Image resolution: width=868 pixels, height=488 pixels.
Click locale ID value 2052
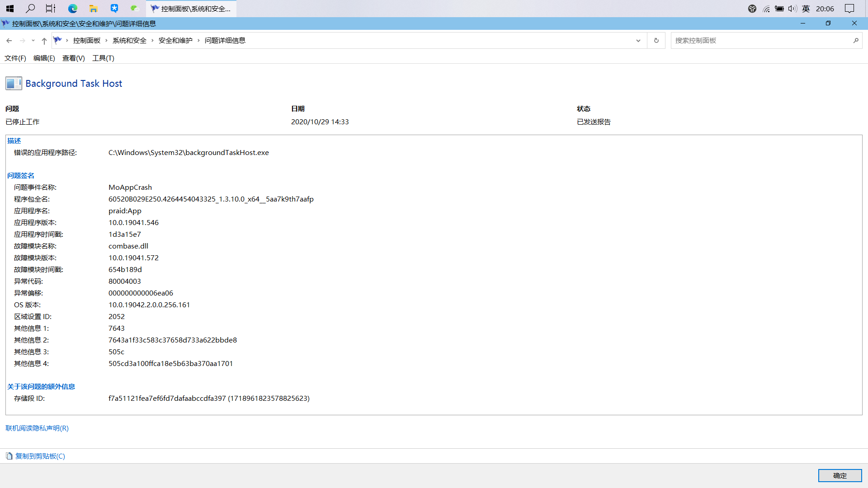pos(117,317)
